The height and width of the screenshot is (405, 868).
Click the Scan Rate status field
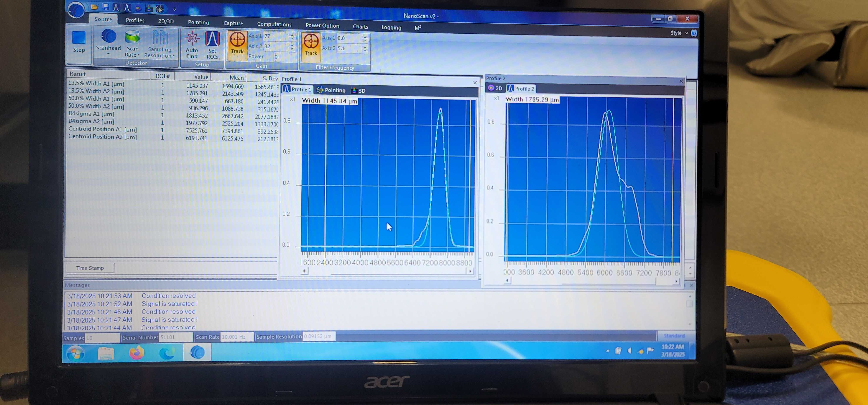[x=237, y=337]
